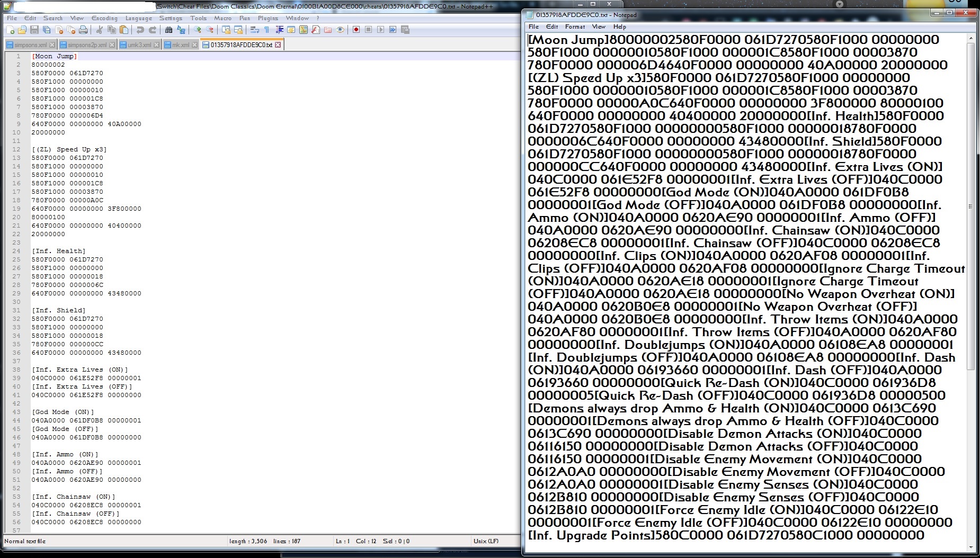
Task: Undo the last edit via toolbar
Action: 140,30
